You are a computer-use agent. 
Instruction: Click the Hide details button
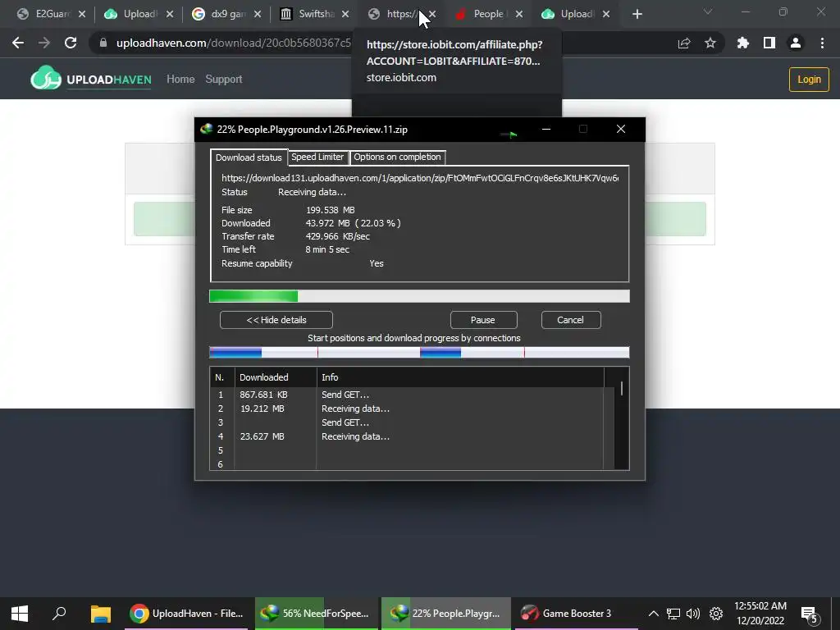pyautogui.click(x=276, y=320)
